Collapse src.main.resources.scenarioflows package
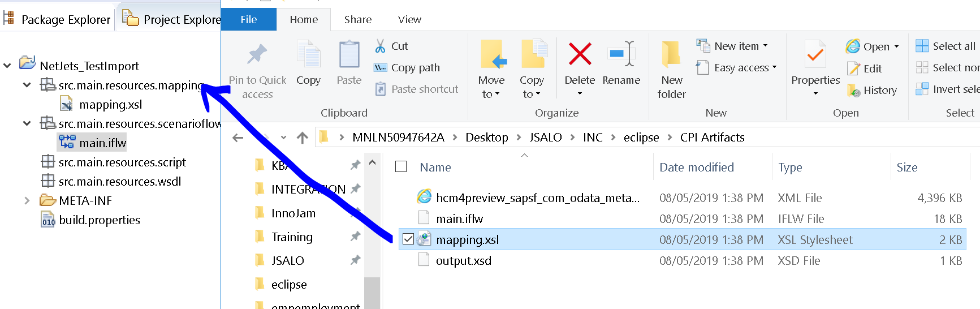Screen dimensions: 980x309 click(x=27, y=123)
